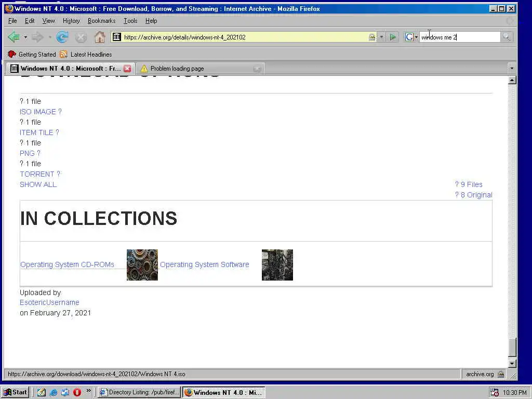
Task: Open the Tools menu
Action: 130,21
